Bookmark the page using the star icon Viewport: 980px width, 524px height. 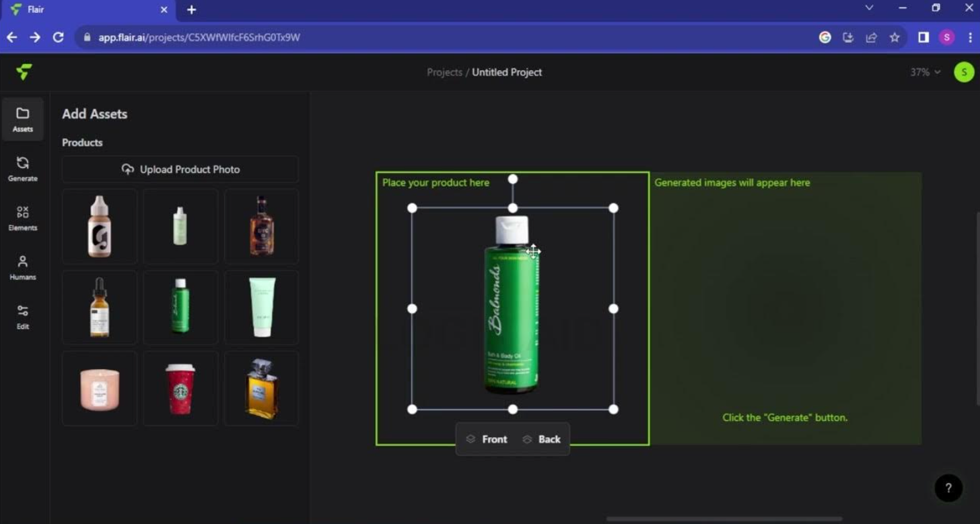pyautogui.click(x=895, y=38)
